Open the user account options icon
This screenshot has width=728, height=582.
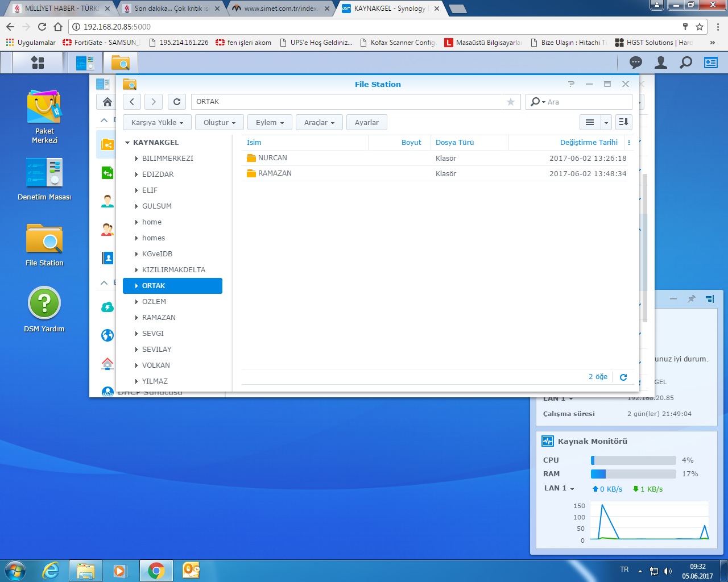pos(660,63)
